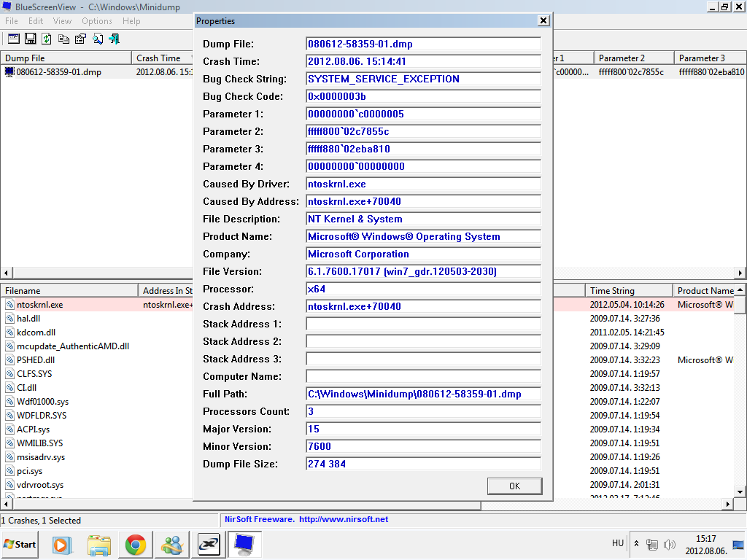747x560 pixels.
Task: Click the CLFS.SYS file icon
Action: (x=10, y=374)
